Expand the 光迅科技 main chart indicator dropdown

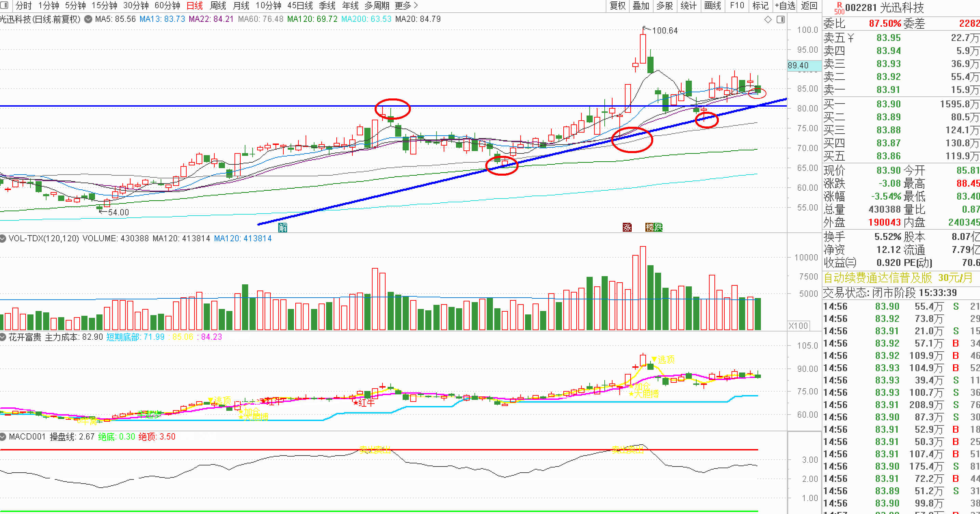click(88, 19)
